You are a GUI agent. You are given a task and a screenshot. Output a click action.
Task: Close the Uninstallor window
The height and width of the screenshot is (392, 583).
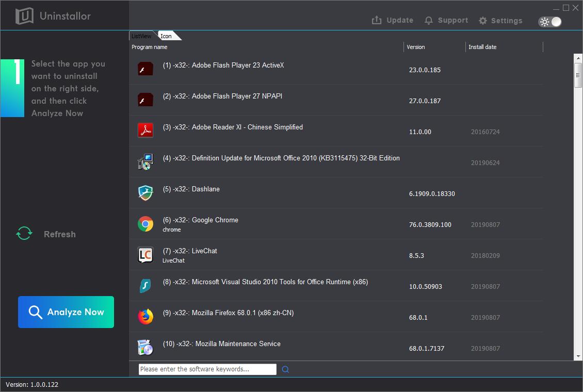coord(576,8)
